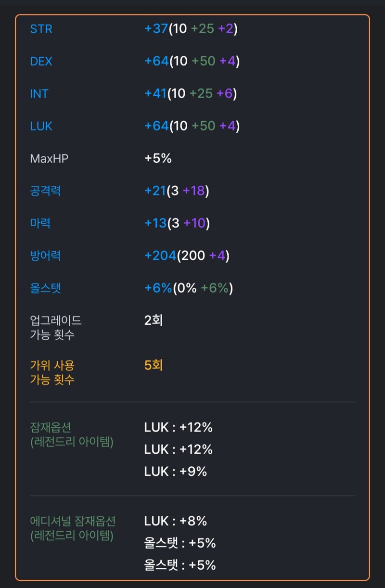Select the 올스탯 label
This screenshot has width=385, height=588.
point(45,288)
